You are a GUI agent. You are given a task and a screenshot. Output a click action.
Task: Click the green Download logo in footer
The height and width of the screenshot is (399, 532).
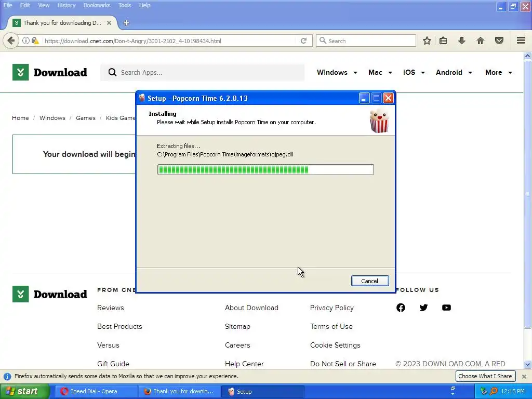click(x=50, y=294)
